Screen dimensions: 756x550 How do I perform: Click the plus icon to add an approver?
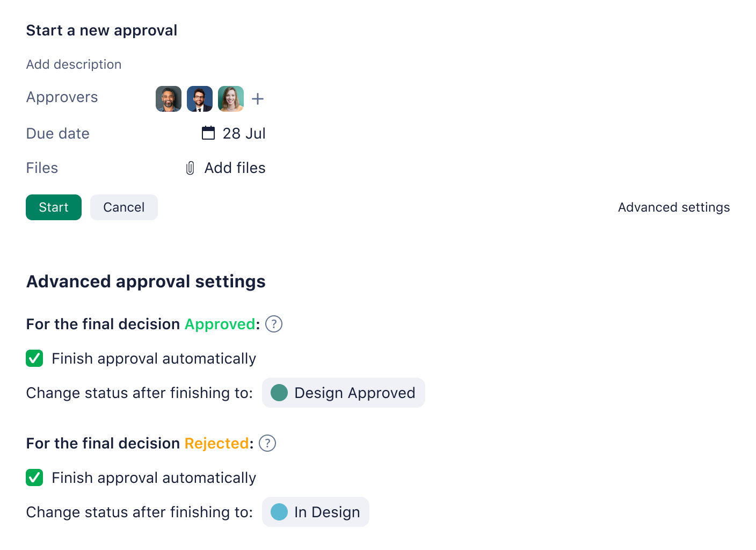258,99
